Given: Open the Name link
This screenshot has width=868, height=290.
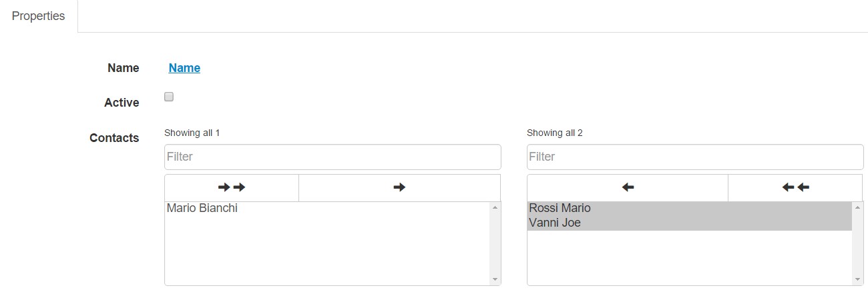Looking at the screenshot, I should coord(184,68).
